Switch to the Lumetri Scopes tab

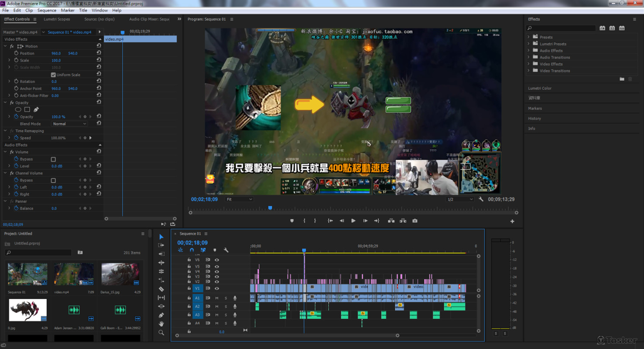57,19
